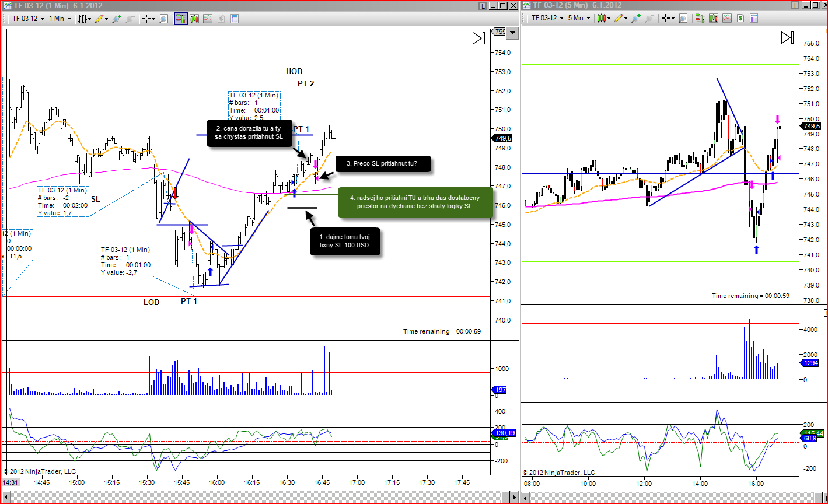Click 1 Min chart window title icon
828x504 pixels.
click(6, 5)
